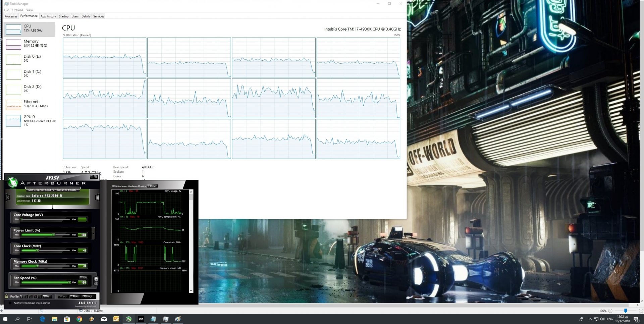Toggle Auto fan speed control
The height and width of the screenshot is (324, 644).
[84, 277]
